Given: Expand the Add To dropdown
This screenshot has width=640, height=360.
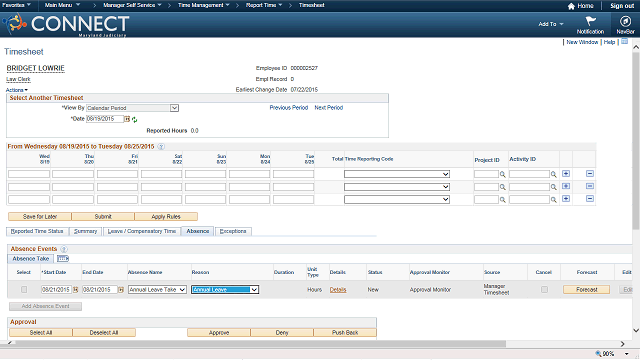Looking at the screenshot, I should [x=551, y=24].
